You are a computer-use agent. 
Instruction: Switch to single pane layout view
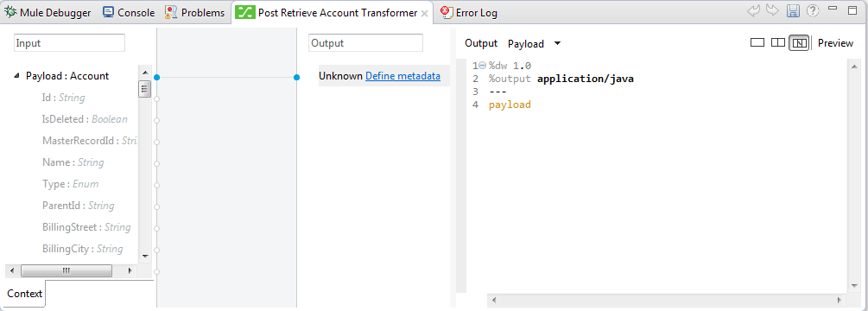pyautogui.click(x=757, y=42)
